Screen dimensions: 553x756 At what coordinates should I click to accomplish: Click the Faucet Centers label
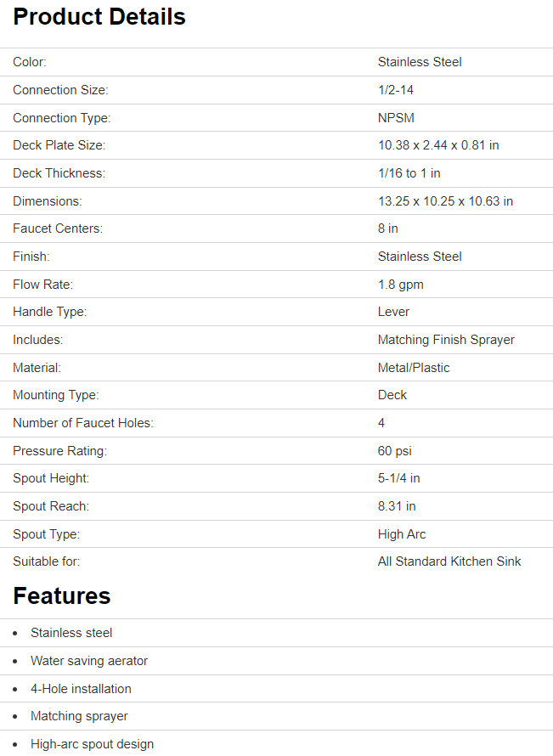tap(56, 228)
